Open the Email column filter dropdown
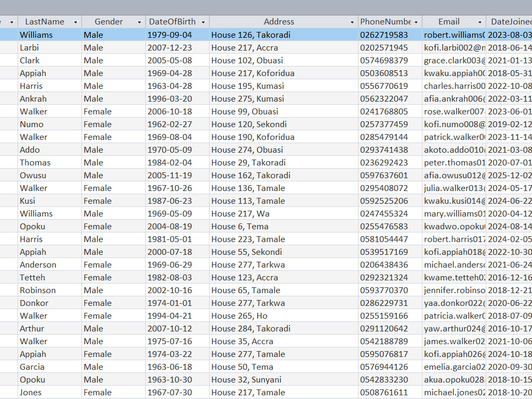The height and width of the screenshot is (399, 532). pyautogui.click(x=480, y=22)
